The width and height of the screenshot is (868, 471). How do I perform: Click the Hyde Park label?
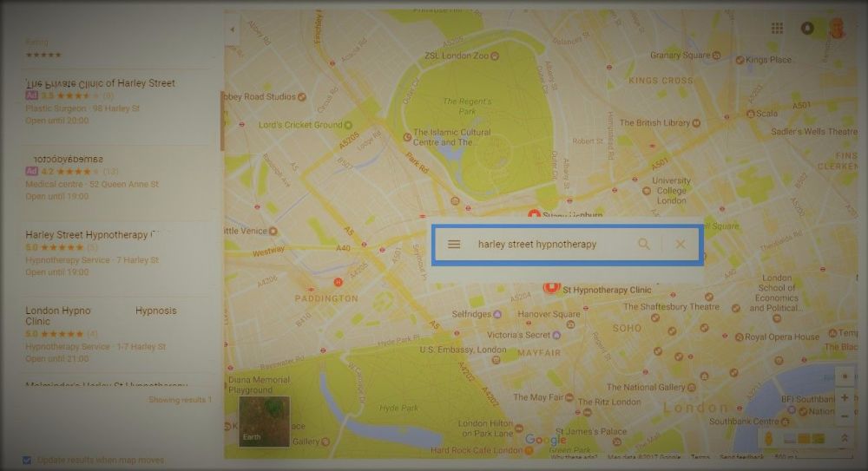[x=398, y=408]
